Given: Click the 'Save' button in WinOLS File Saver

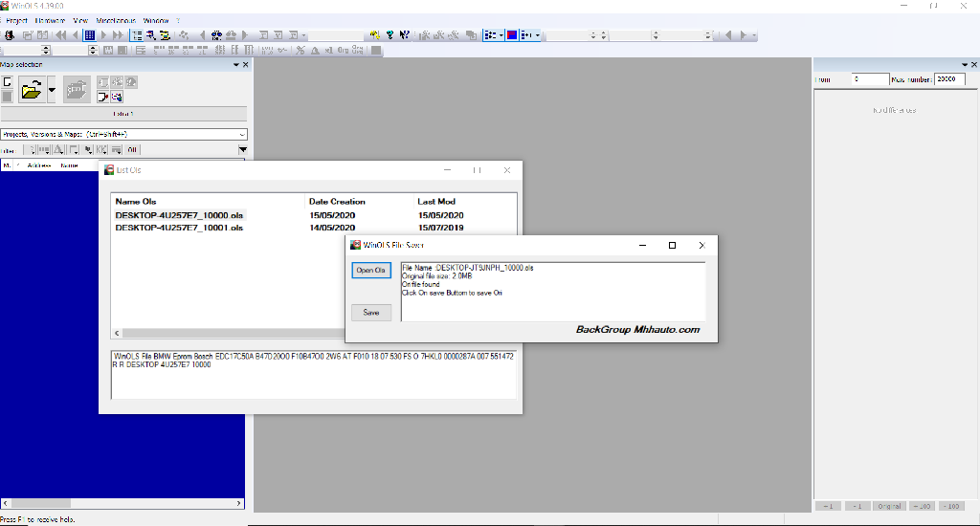Looking at the screenshot, I should (370, 313).
